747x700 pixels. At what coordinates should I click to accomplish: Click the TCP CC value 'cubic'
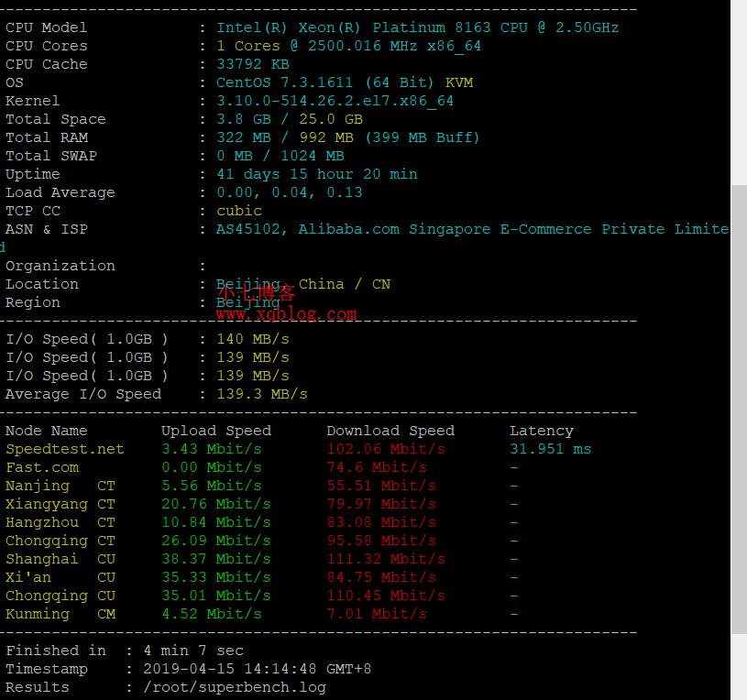click(238, 211)
